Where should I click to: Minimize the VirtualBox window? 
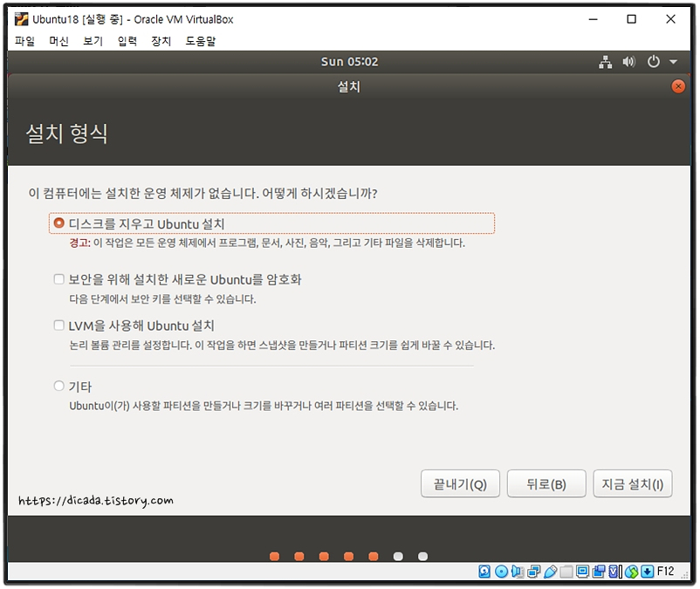coord(593,19)
